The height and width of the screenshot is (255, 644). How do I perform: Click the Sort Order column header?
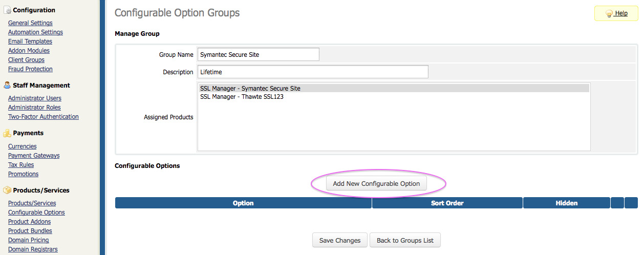[x=447, y=203]
